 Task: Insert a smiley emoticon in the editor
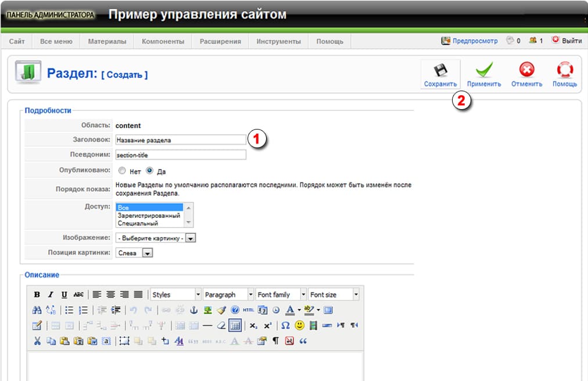300,325
